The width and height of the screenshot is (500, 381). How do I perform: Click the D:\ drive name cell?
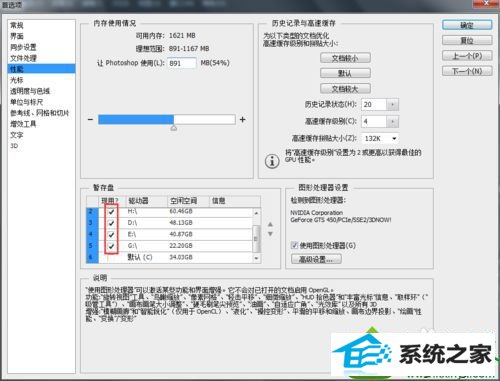tap(132, 223)
